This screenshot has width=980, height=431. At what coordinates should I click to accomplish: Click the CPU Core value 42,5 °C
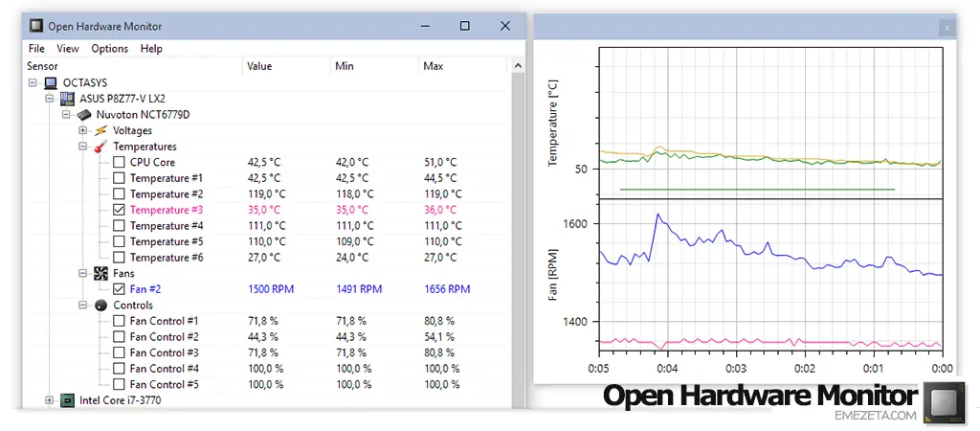264,162
